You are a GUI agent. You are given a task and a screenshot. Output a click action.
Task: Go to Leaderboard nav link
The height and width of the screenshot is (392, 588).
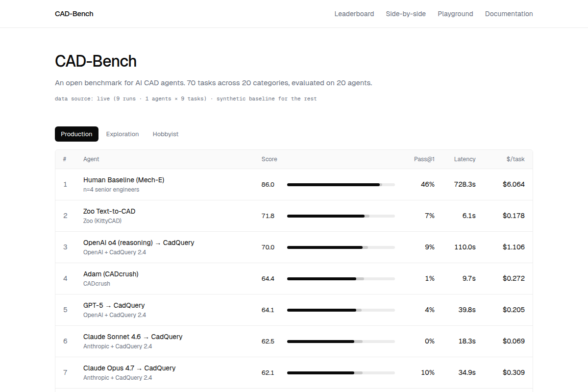tap(354, 14)
